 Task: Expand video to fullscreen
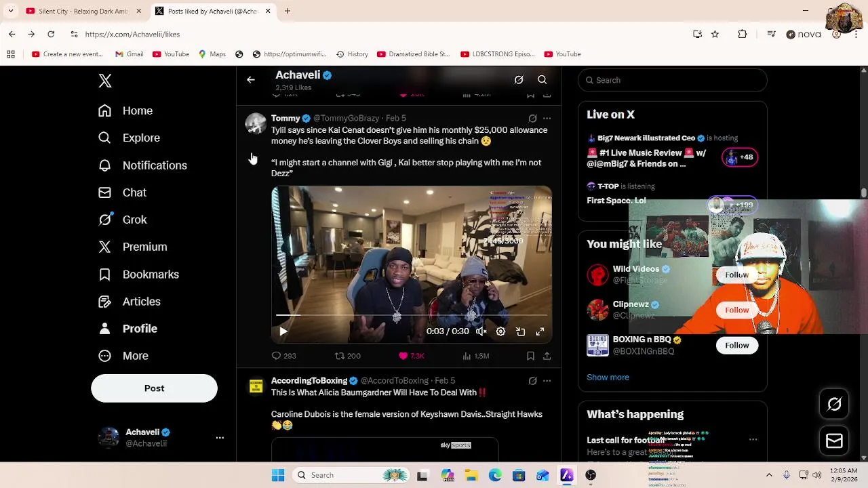(x=540, y=331)
